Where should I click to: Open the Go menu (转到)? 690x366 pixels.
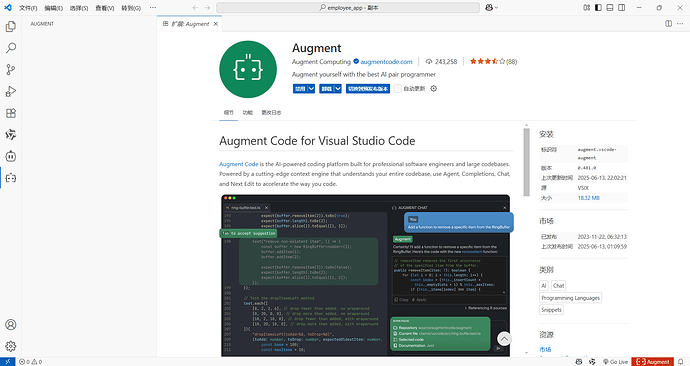pyautogui.click(x=131, y=7)
